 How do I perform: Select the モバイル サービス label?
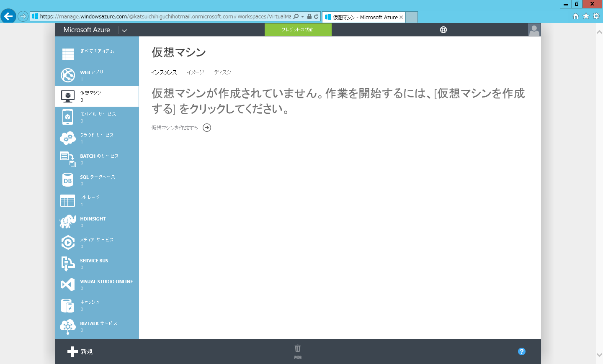[x=98, y=114]
